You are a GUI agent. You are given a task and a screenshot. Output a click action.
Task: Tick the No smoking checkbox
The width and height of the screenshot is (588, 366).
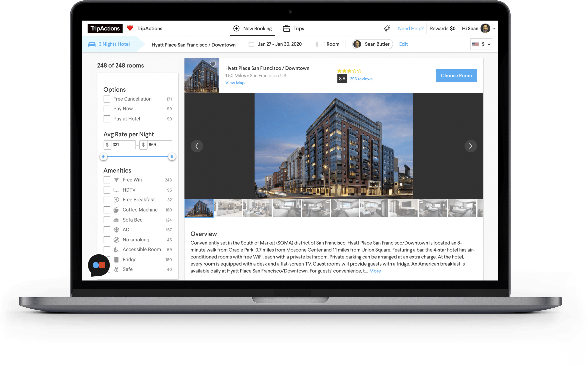point(107,240)
